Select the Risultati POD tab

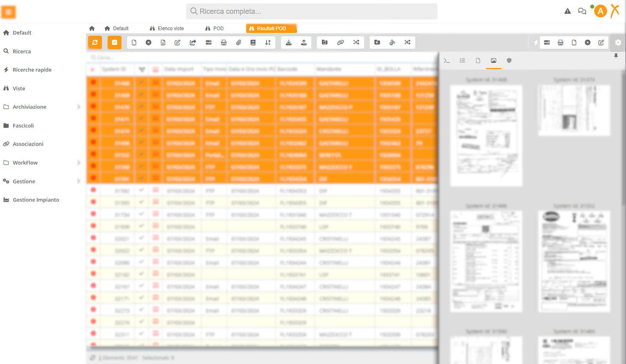(271, 28)
